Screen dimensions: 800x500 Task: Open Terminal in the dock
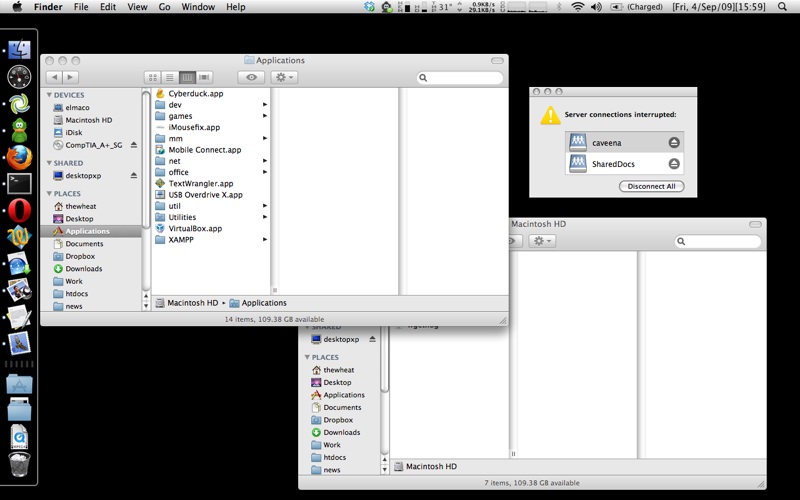tap(19, 183)
